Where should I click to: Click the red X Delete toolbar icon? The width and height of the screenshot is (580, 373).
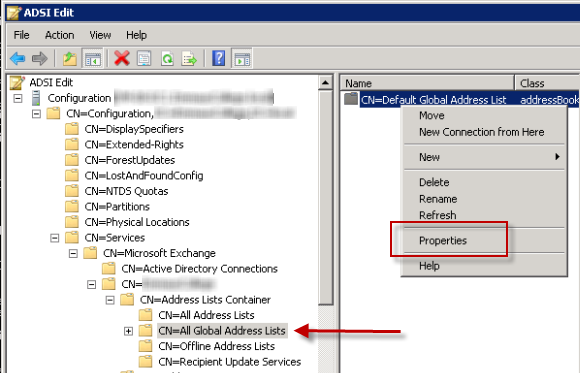tap(122, 58)
